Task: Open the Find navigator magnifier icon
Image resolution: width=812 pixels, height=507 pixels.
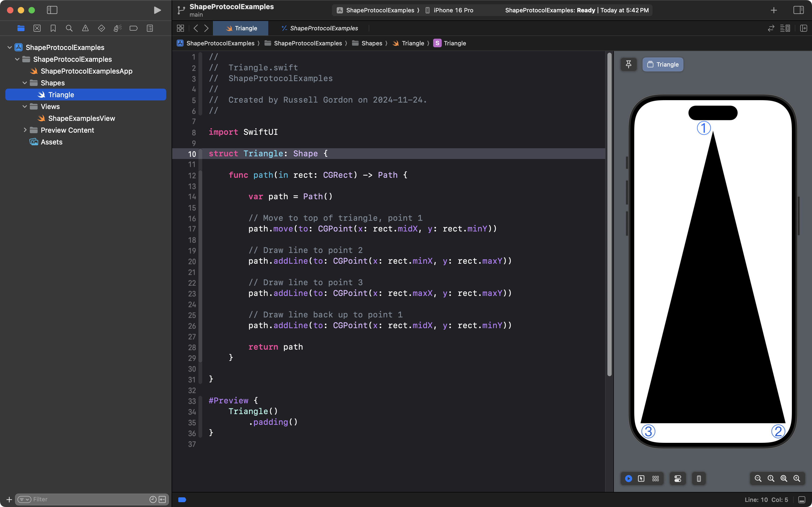Action: tap(69, 28)
